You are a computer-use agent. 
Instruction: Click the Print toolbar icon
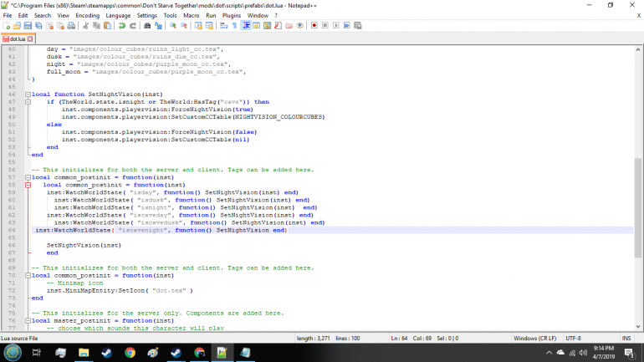(71, 26)
